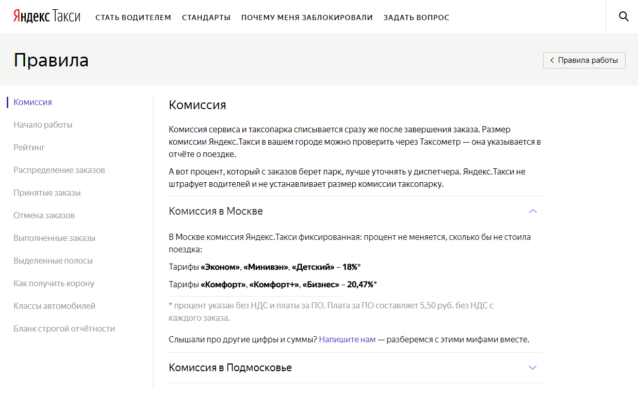Follow the Напишите нам link
This screenshot has width=638, height=400.
point(347,339)
